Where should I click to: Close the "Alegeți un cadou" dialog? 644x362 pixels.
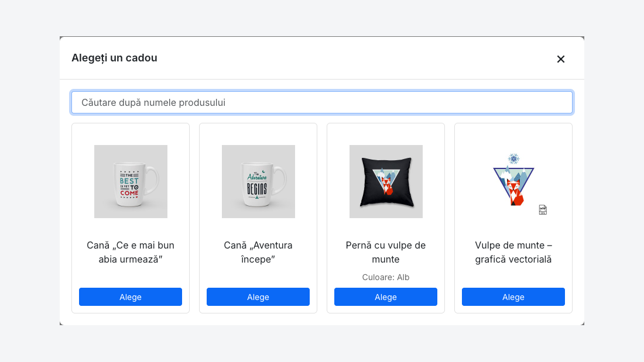coord(561,59)
